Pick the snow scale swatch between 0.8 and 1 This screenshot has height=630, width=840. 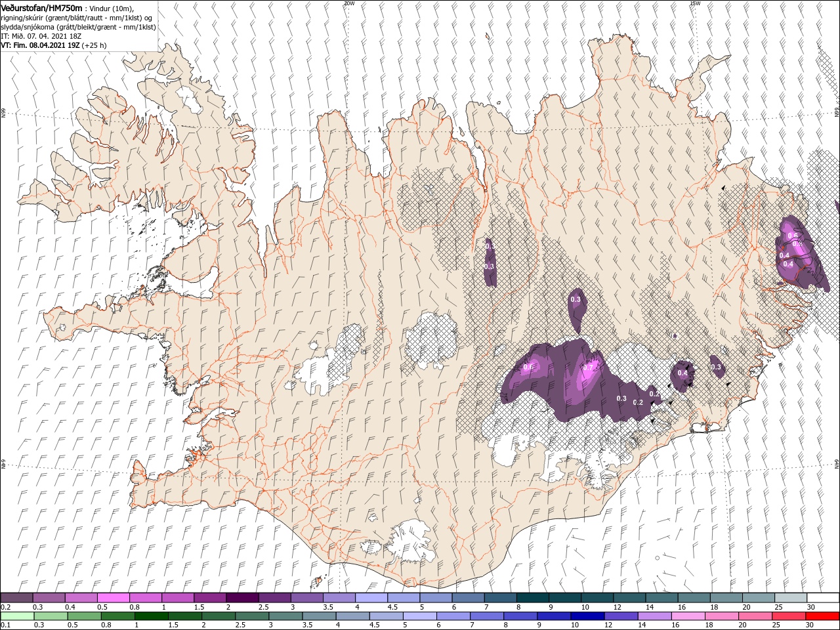tap(145, 598)
